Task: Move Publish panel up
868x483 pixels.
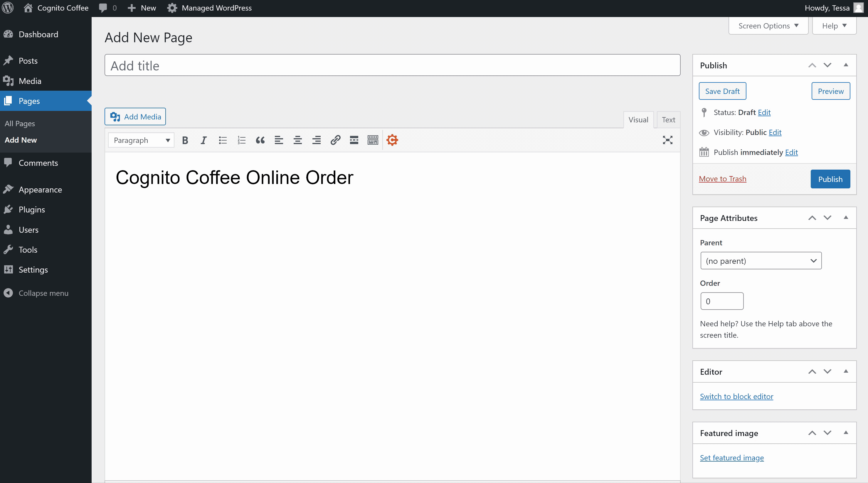Action: tap(812, 65)
